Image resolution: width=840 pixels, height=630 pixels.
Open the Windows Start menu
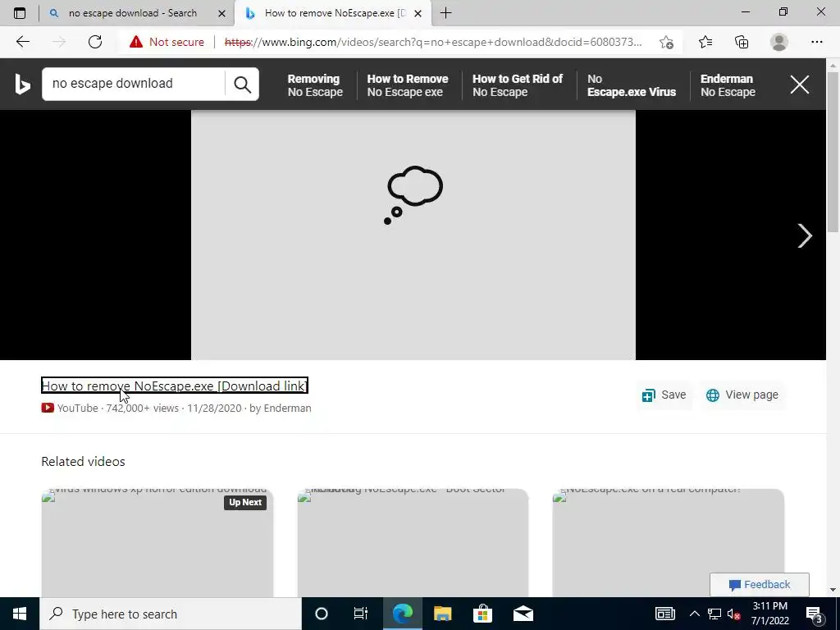(20, 614)
